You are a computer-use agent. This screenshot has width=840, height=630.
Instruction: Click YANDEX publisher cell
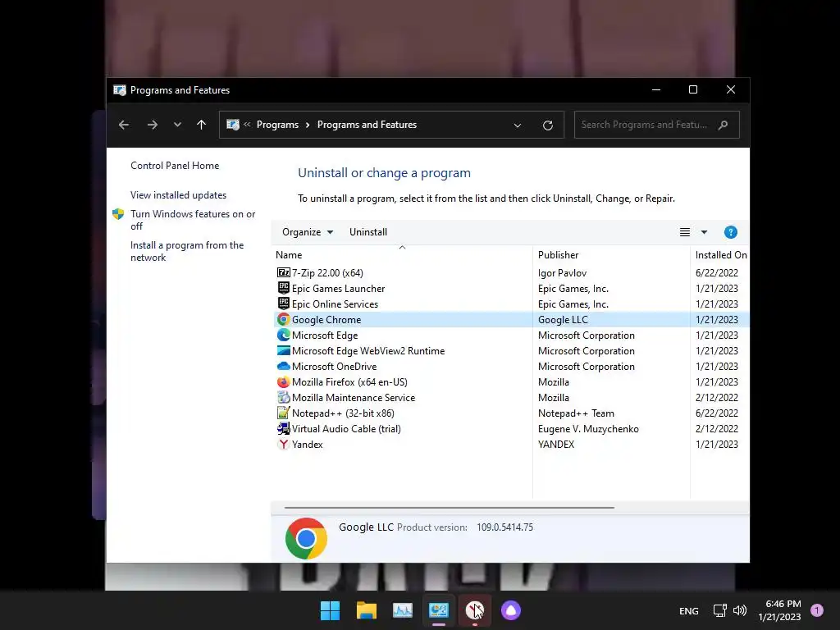click(x=556, y=444)
